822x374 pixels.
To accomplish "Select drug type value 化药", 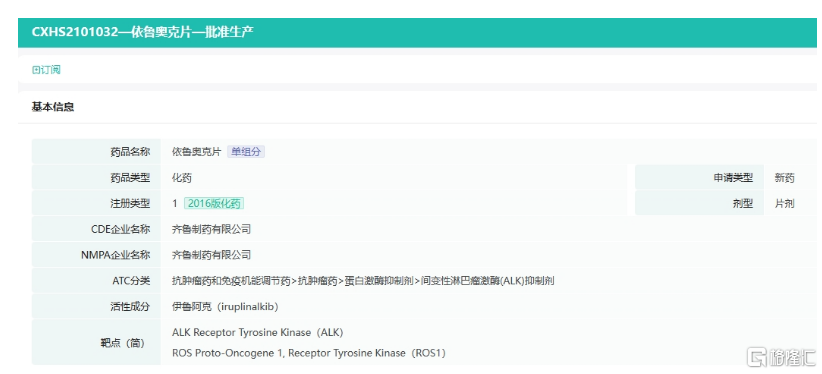I will point(182,178).
